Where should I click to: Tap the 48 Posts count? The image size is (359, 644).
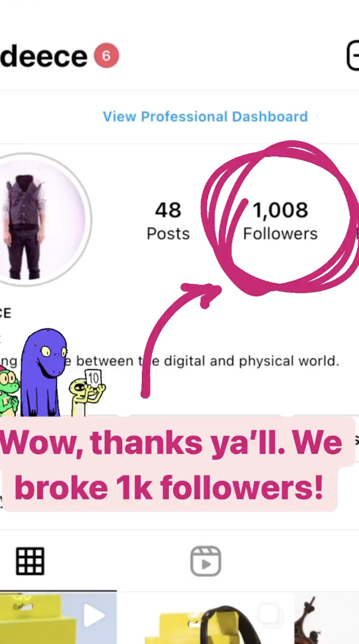pyautogui.click(x=168, y=221)
